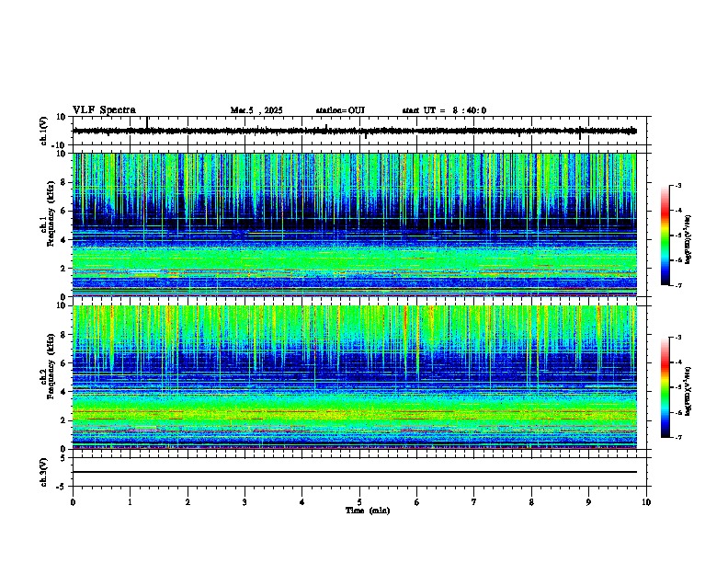The image size is (728, 563).
Task: Click the "ch.3(V)" axis label
Action: [x=44, y=472]
